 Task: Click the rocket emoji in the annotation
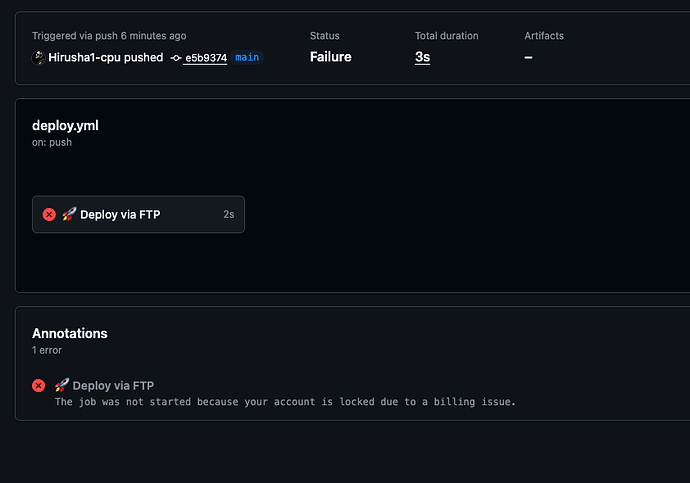pos(62,385)
